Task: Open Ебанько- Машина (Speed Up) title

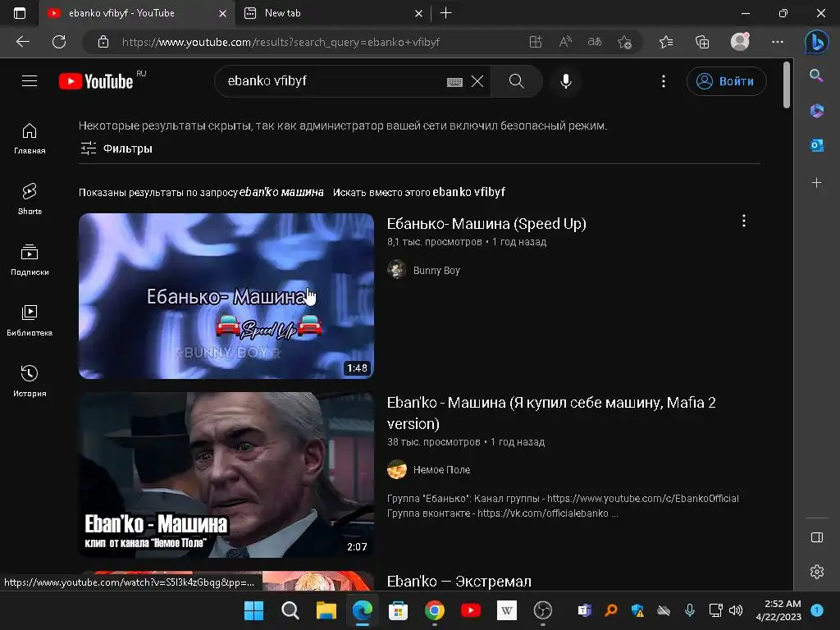Action: click(486, 223)
